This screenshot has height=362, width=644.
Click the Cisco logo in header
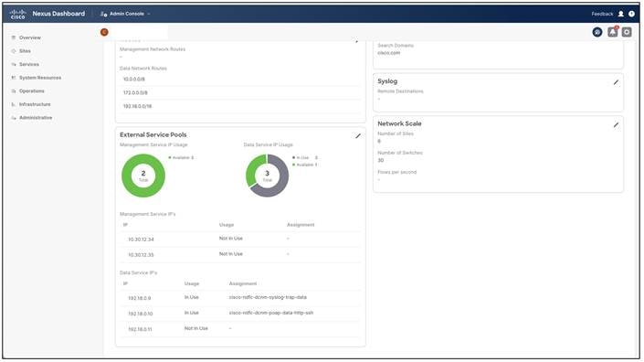(17, 15)
